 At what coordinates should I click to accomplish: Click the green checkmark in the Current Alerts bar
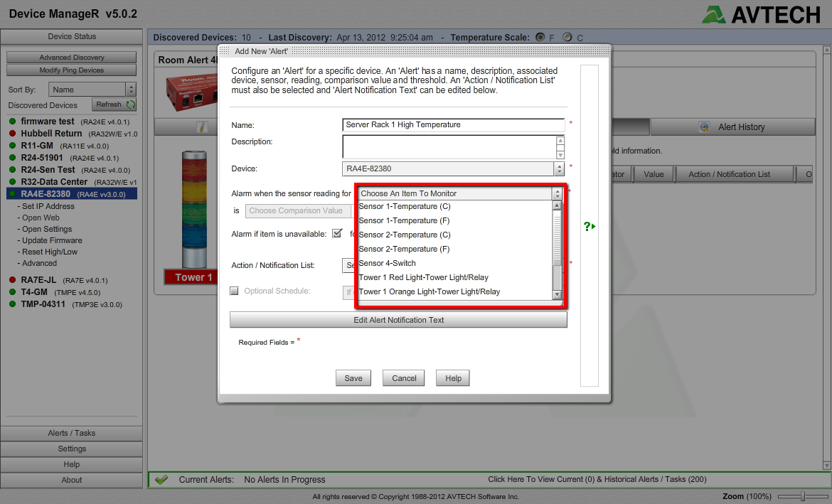161,479
